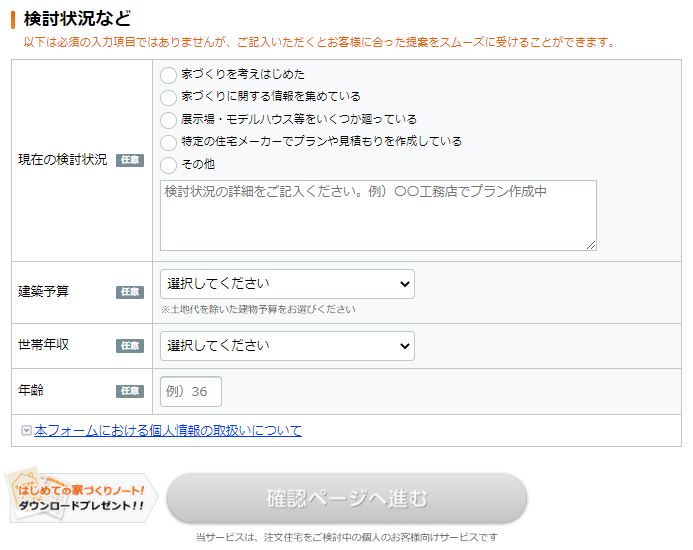Open 本フォームにおける個人情報の取扱いについて link
The height and width of the screenshot is (550, 693).
[168, 431]
